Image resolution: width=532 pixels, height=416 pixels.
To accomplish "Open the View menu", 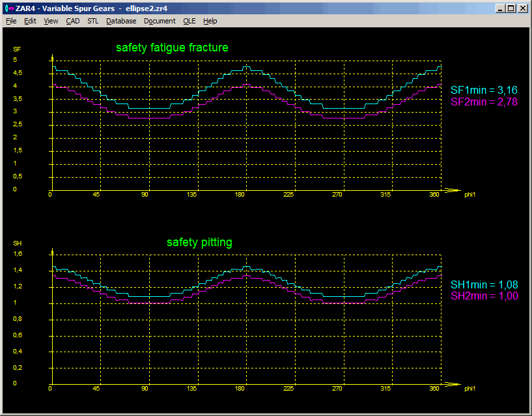I will [51, 21].
